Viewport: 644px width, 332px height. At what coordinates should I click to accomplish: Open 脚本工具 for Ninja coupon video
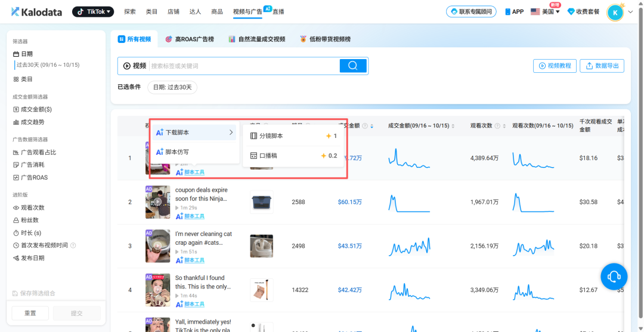pyautogui.click(x=190, y=216)
